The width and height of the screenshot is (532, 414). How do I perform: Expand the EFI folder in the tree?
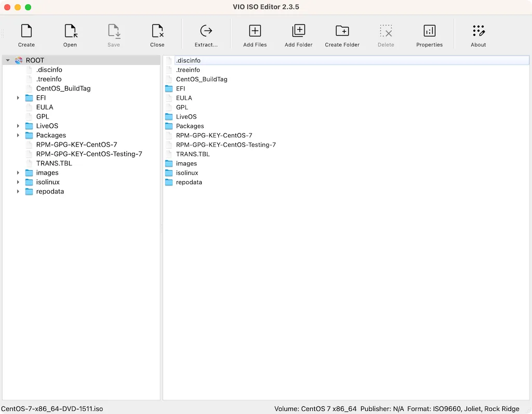18,97
